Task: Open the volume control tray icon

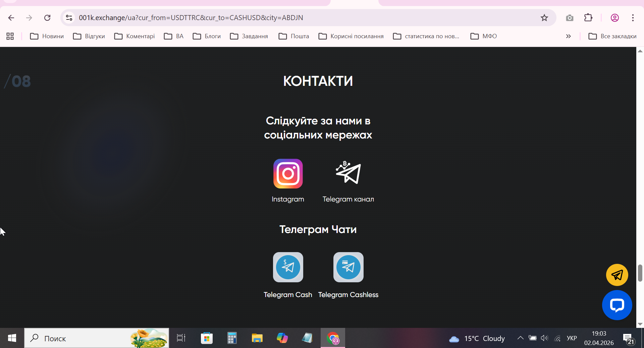Action: click(544, 338)
